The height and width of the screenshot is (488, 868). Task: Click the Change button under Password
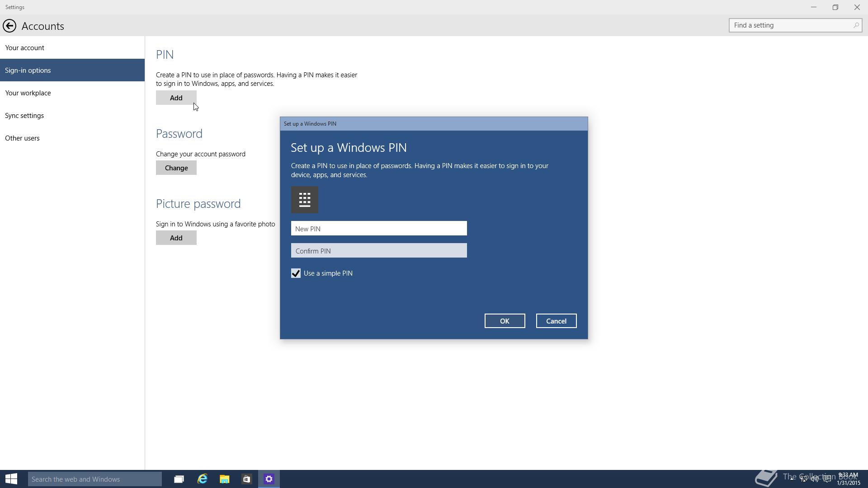tap(176, 168)
